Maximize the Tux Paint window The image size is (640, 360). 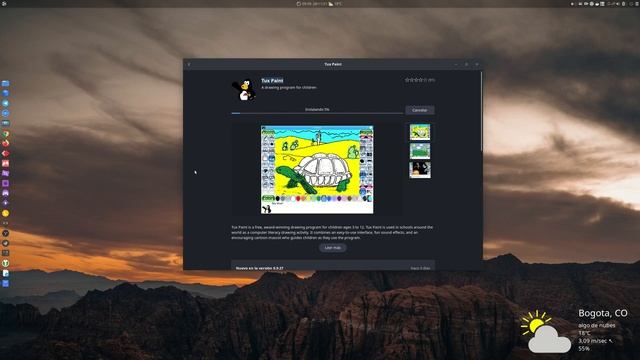point(467,64)
